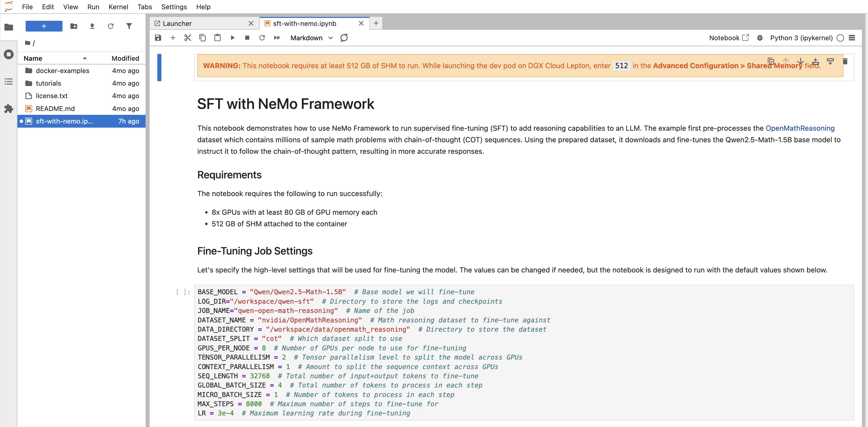
Task: Open the Kernel menu
Action: (118, 7)
